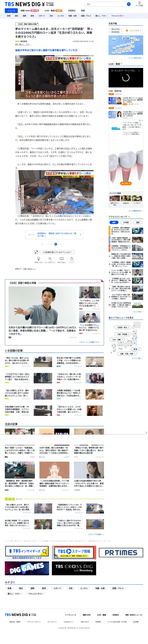Click the 地震・災害 tag under カテゴリ
The image size is (148, 644).
100,588
